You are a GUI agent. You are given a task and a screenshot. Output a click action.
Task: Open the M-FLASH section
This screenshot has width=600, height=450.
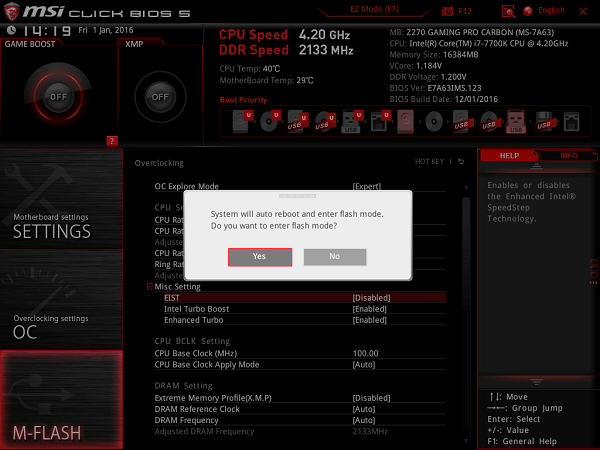tap(61, 399)
